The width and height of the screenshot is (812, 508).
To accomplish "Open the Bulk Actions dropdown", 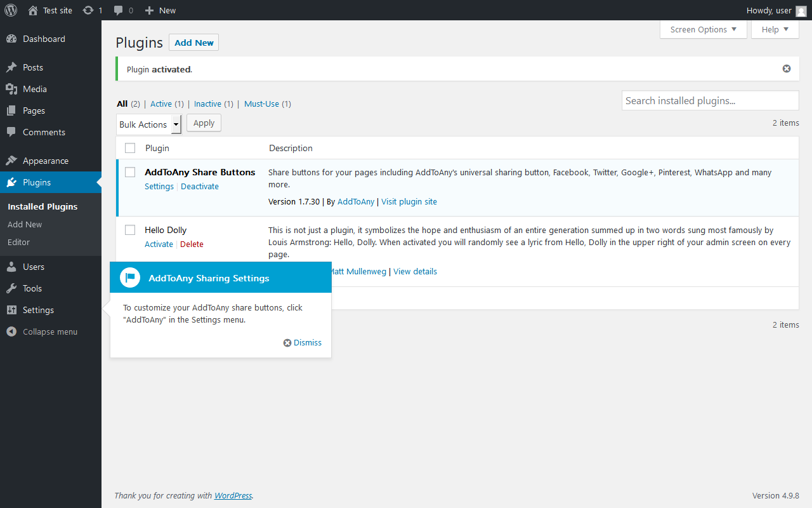I will point(149,124).
